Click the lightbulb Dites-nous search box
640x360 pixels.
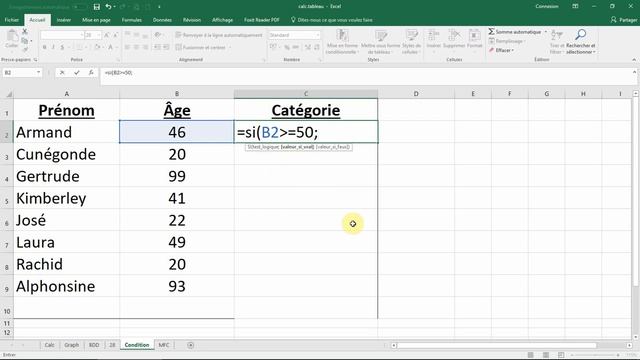click(x=331, y=20)
